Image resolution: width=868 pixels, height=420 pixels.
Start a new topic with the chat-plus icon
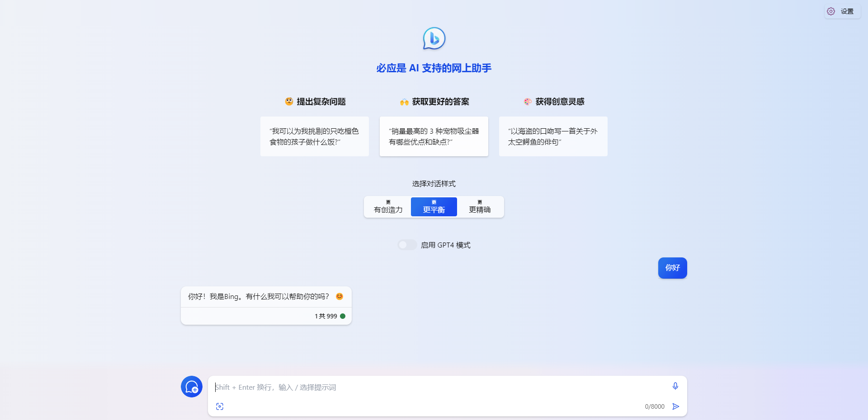pos(192,387)
